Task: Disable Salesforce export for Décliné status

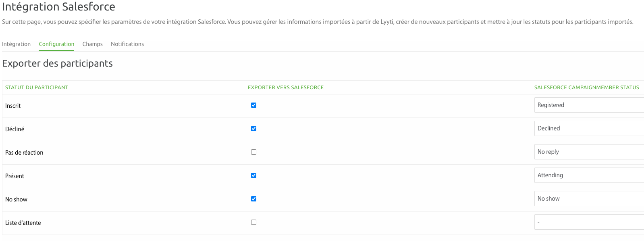Action: [x=253, y=129]
